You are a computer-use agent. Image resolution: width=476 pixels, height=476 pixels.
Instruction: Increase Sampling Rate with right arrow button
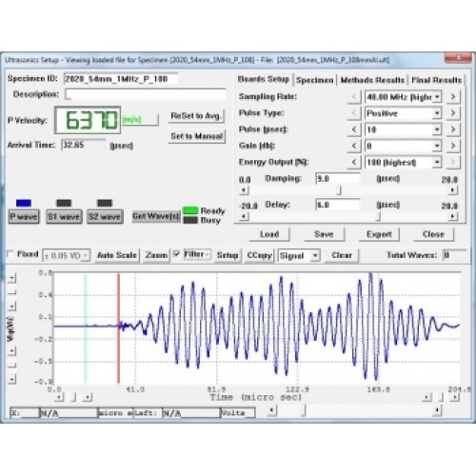(453, 96)
